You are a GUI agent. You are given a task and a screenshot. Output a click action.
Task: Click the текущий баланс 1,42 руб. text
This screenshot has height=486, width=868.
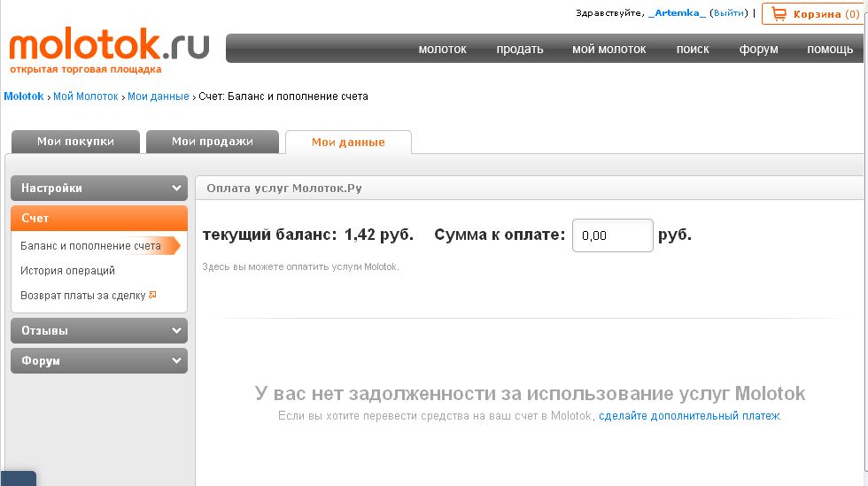[x=308, y=235]
